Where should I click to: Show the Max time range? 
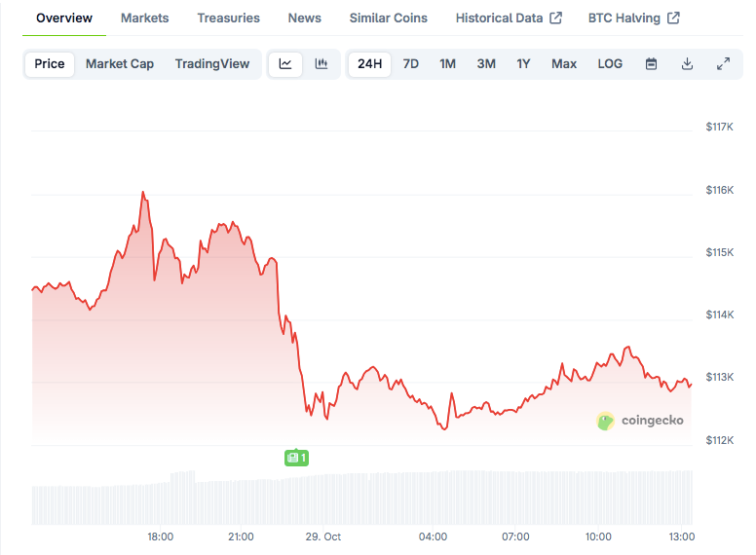(564, 64)
